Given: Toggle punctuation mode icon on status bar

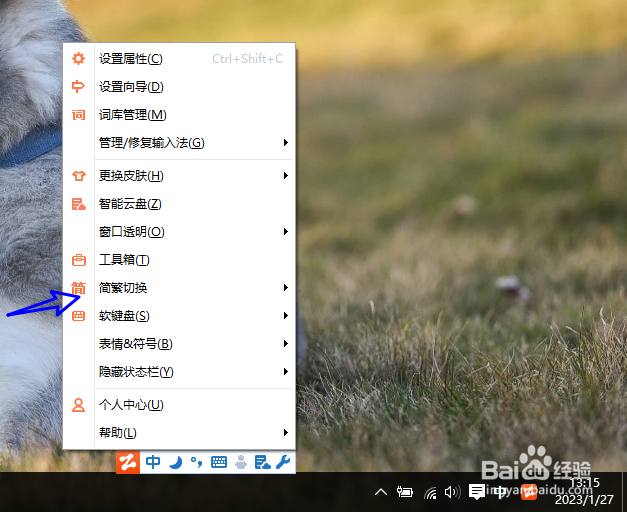Looking at the screenshot, I should click(196, 463).
